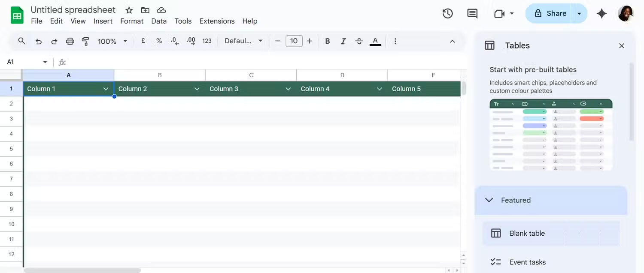Screen dimensions: 644x273
Task: Open version history
Action: click(447, 13)
